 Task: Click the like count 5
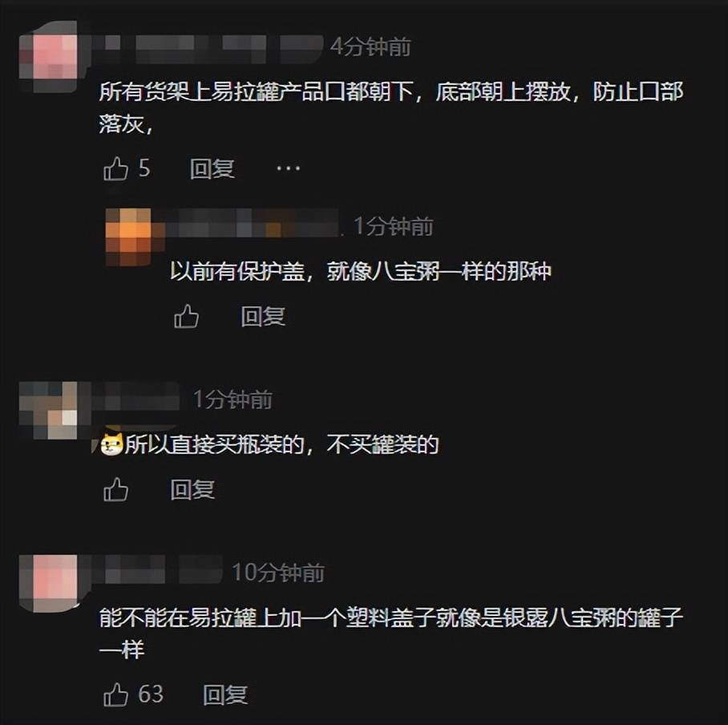pos(144,168)
